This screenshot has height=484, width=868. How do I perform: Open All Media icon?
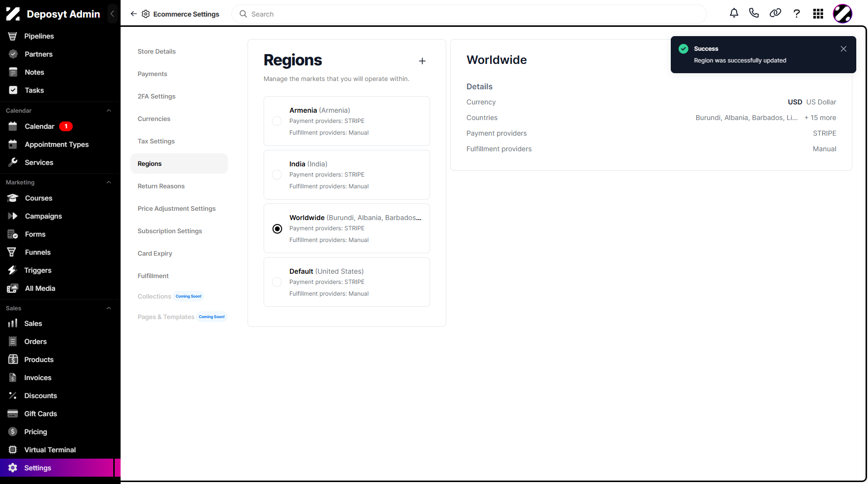coord(13,288)
